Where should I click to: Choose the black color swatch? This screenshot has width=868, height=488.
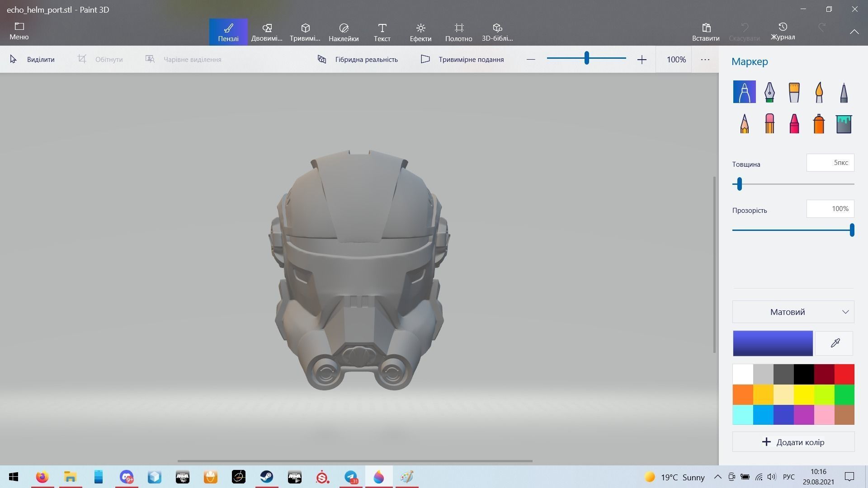click(803, 374)
